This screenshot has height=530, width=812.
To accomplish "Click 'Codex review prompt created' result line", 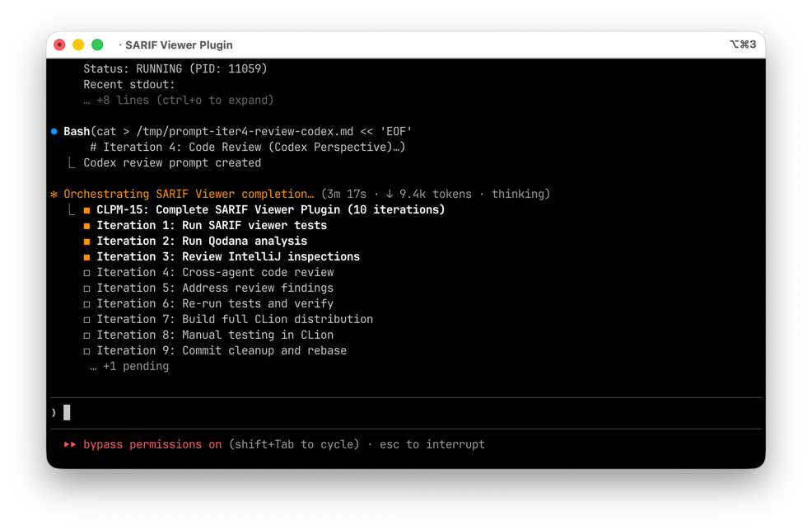I will pos(172,163).
